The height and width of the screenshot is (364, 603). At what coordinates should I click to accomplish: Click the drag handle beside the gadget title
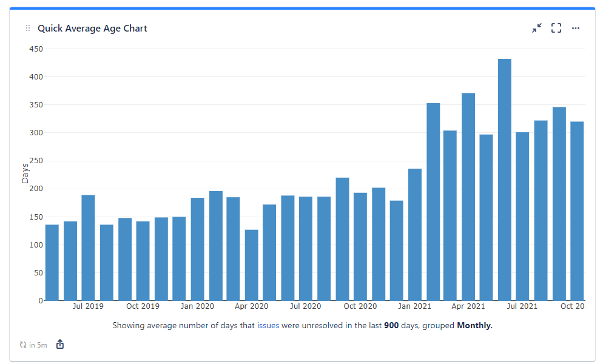pos(27,28)
